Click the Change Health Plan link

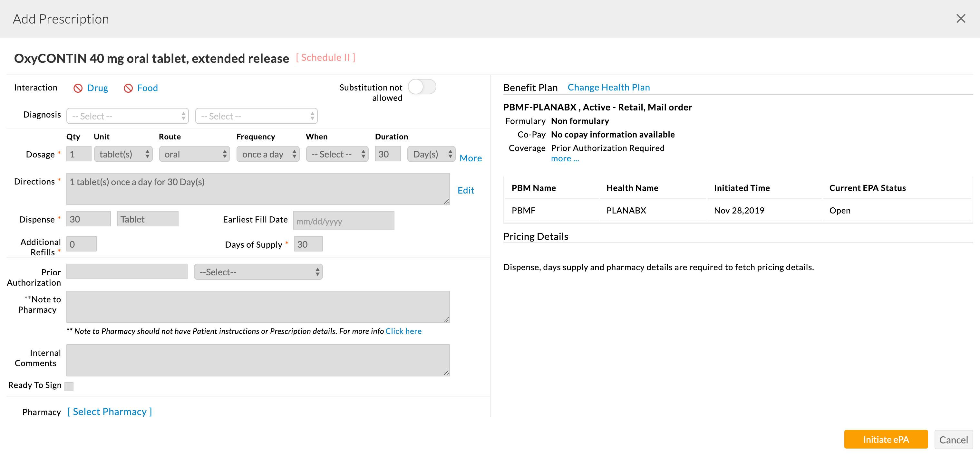[x=608, y=88]
